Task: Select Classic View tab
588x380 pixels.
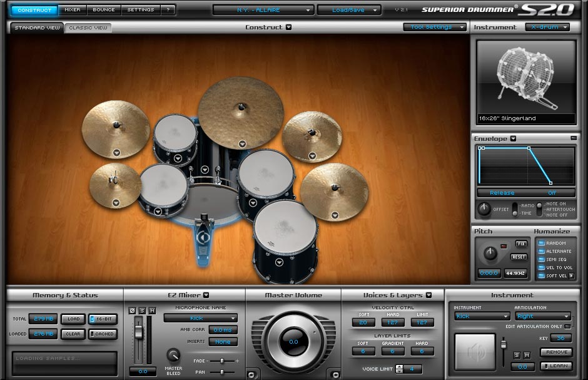Action: (88, 28)
